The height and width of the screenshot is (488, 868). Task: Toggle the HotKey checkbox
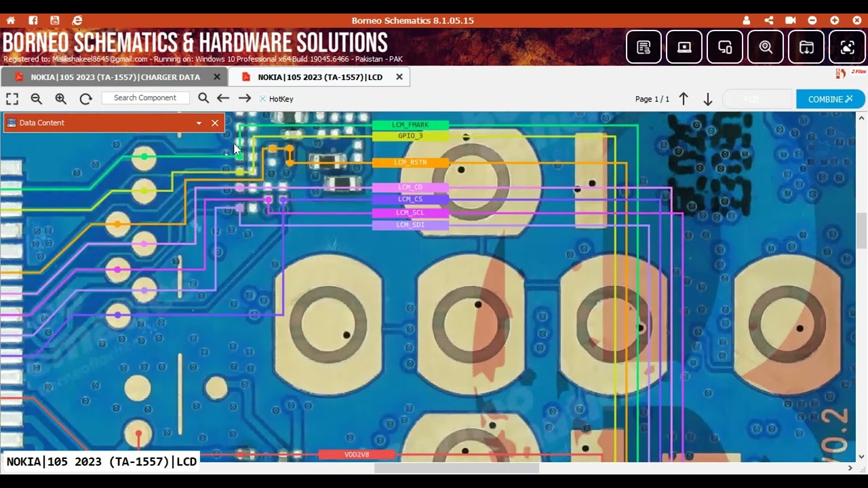[x=262, y=99]
